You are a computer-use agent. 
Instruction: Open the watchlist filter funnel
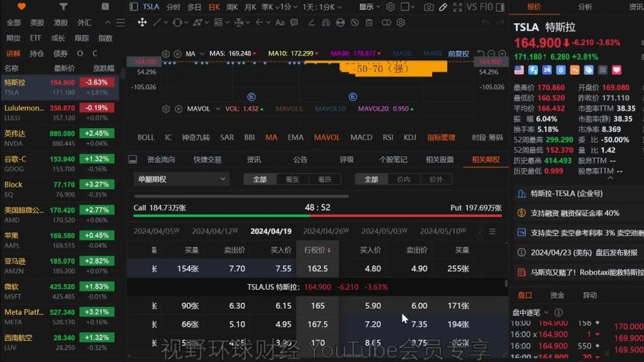pyautogui.click(x=63, y=7)
